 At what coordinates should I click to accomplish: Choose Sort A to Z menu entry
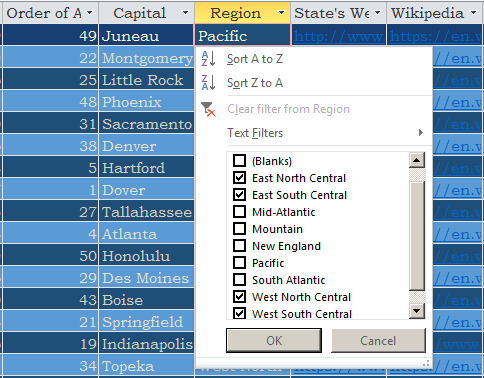tap(255, 59)
